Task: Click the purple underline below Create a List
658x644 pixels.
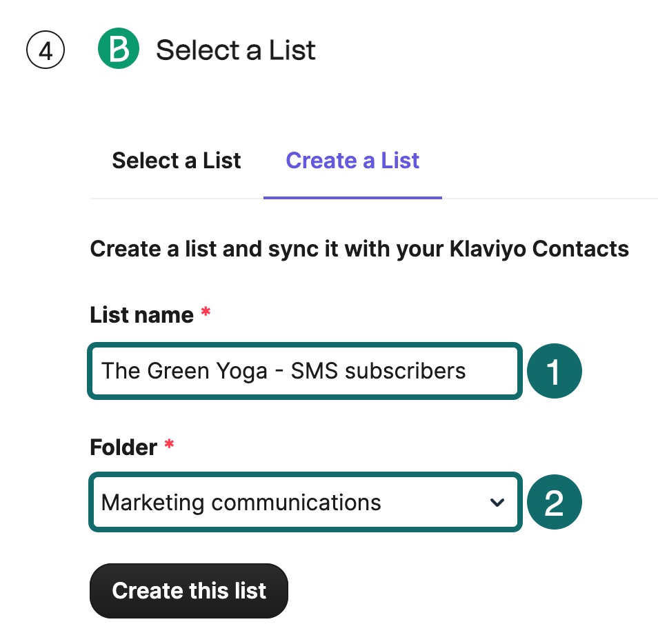Action: pyautogui.click(x=352, y=199)
